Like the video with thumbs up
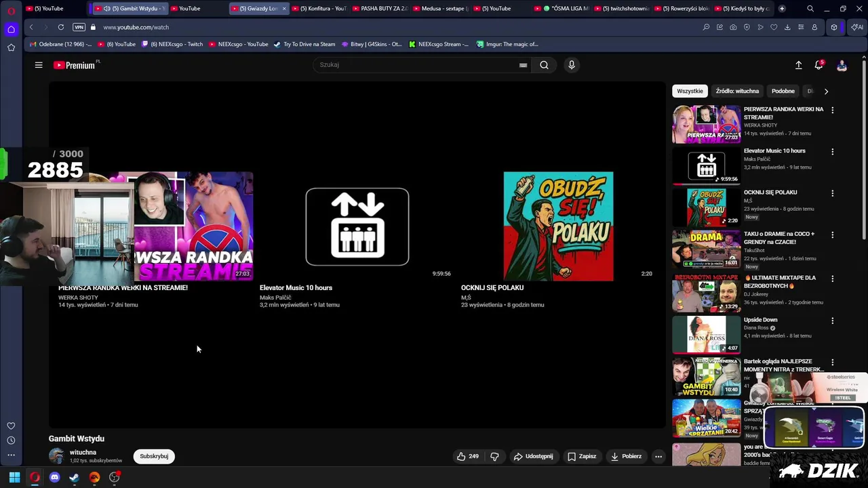868x488 pixels. click(x=467, y=456)
